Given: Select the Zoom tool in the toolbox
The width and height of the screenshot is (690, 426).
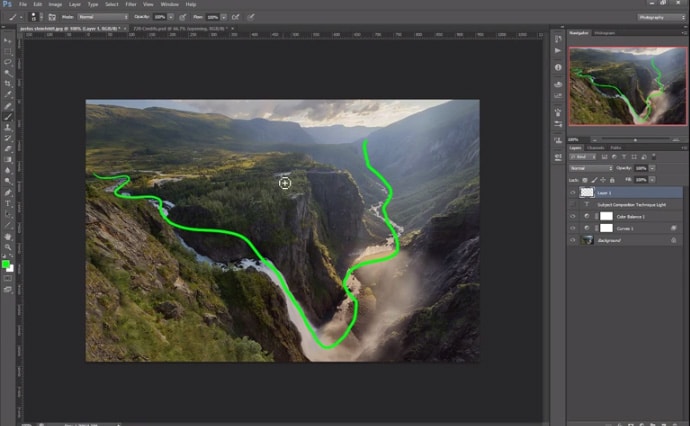Looking at the screenshot, I should 8,246.
